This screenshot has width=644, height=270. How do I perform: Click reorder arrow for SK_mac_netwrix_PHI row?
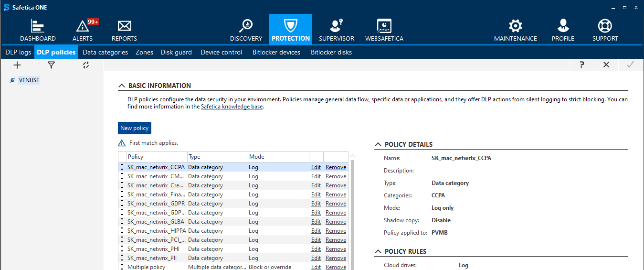(x=122, y=249)
